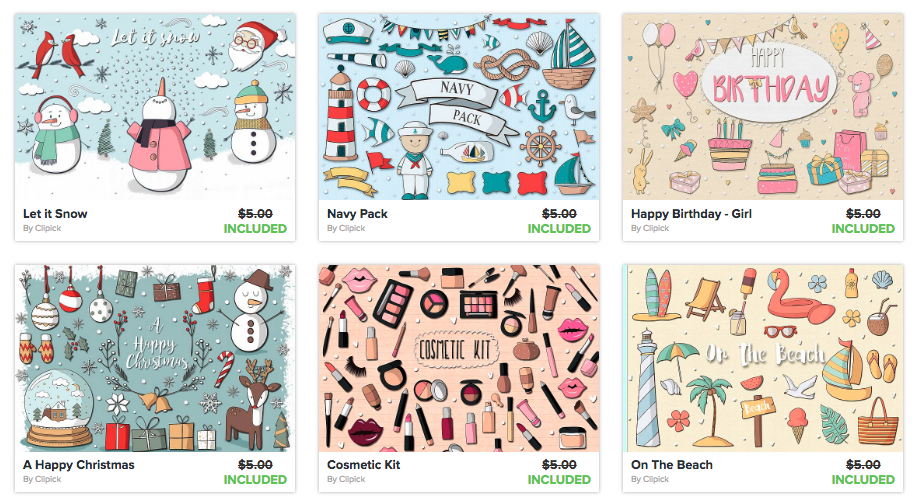Open the Navy Pack preview image

[x=459, y=107]
